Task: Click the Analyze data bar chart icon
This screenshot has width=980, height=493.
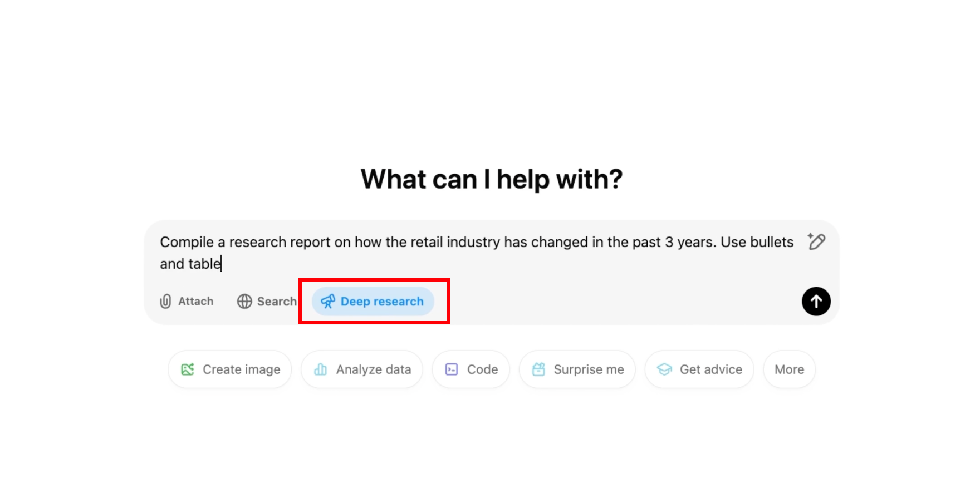Action: pyautogui.click(x=321, y=369)
